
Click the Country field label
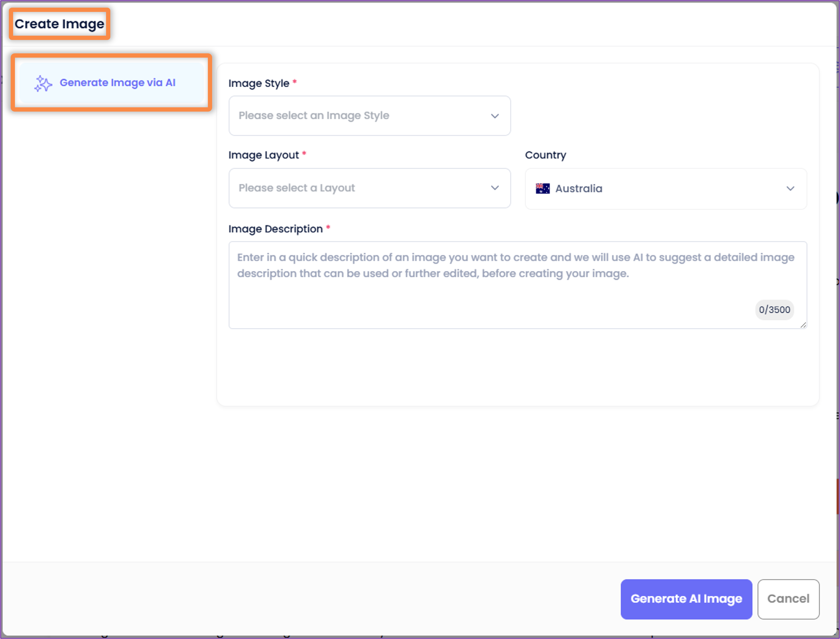tap(545, 155)
